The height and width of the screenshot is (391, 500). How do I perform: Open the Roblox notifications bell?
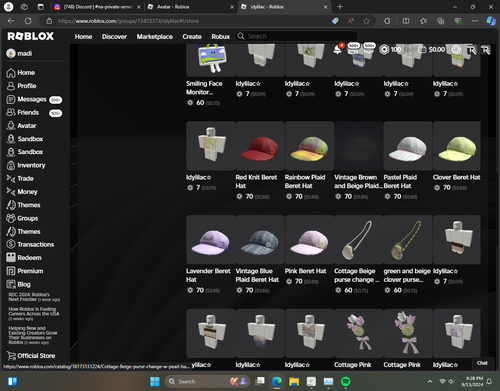pos(337,50)
